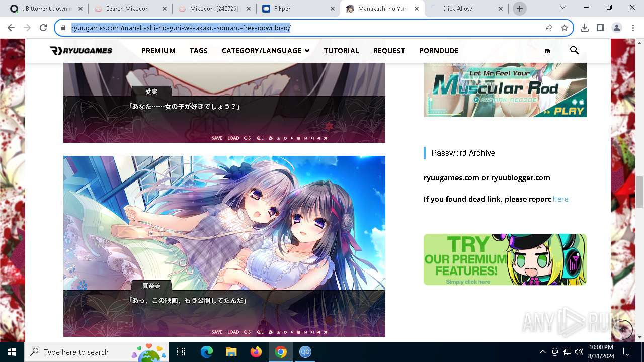Image resolution: width=644 pixels, height=362 pixels.
Task: Open the Discord icon link
Action: [x=547, y=51]
